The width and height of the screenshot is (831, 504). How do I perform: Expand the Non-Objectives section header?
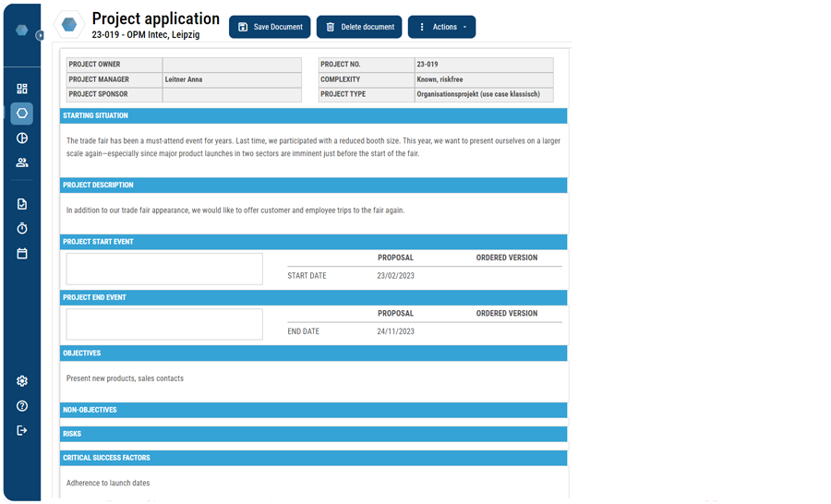tap(313, 410)
